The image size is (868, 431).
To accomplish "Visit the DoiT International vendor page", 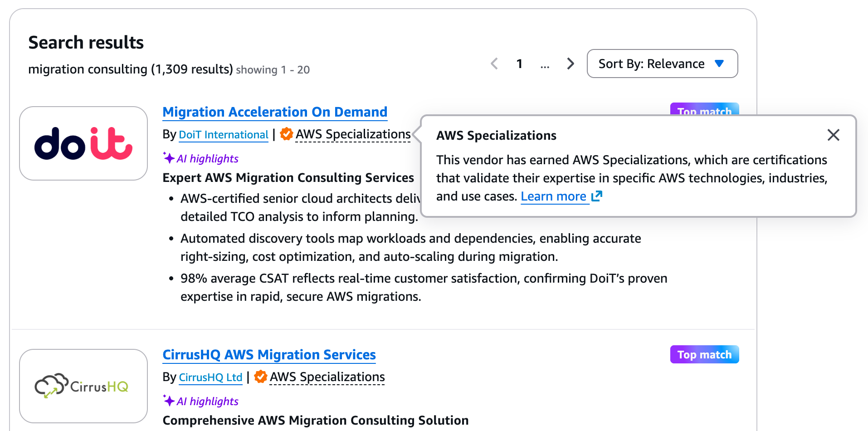I will tap(224, 134).
